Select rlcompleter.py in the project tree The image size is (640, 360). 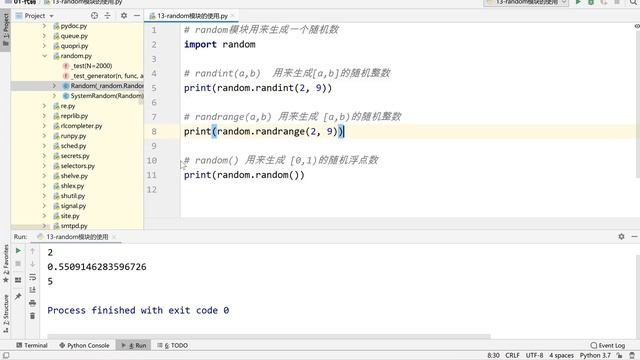[x=81, y=126]
